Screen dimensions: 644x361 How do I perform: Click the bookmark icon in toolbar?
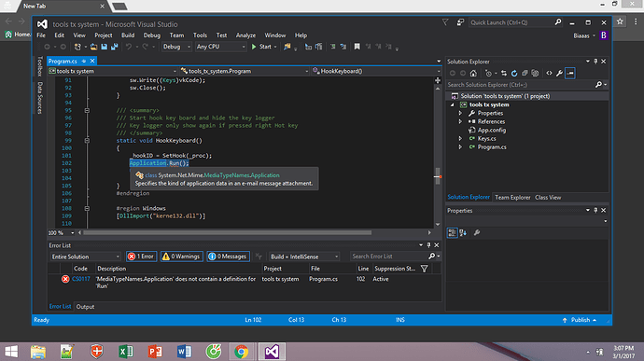(x=357, y=47)
